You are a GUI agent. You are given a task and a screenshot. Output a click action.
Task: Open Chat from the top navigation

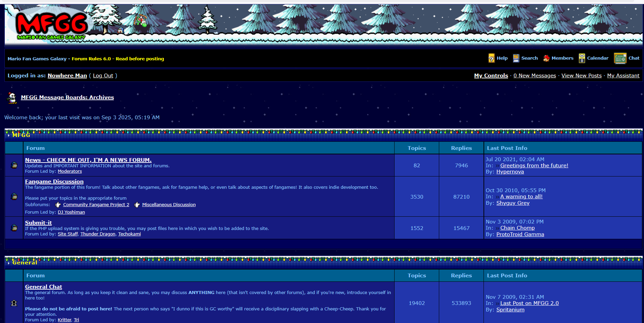pos(634,58)
